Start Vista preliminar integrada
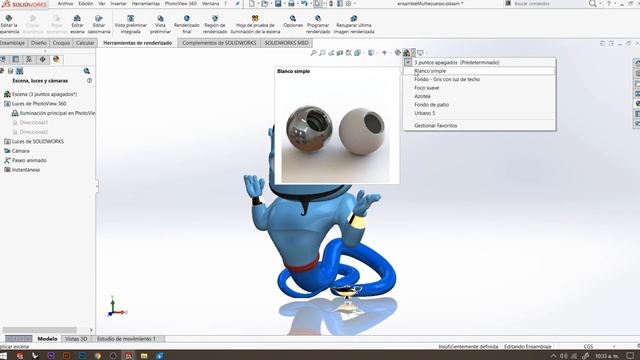The image size is (640, 360). pos(131,24)
